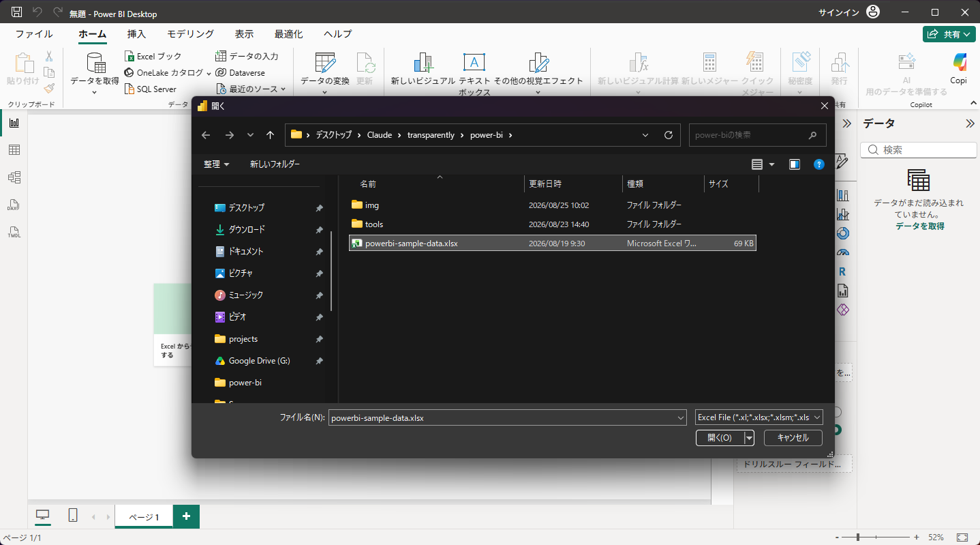Screen dimensions: 980x545
Task: Select the R script visual icon
Action: pos(842,271)
